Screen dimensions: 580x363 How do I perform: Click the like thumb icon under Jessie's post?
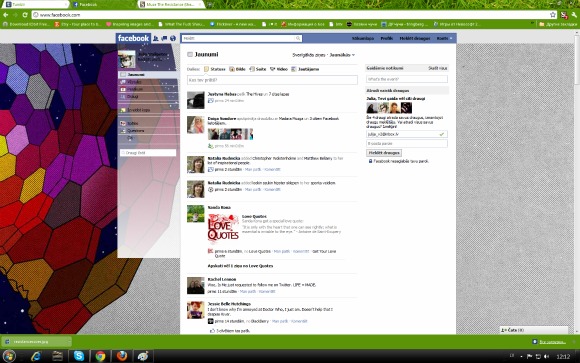pyautogui.click(x=212, y=331)
